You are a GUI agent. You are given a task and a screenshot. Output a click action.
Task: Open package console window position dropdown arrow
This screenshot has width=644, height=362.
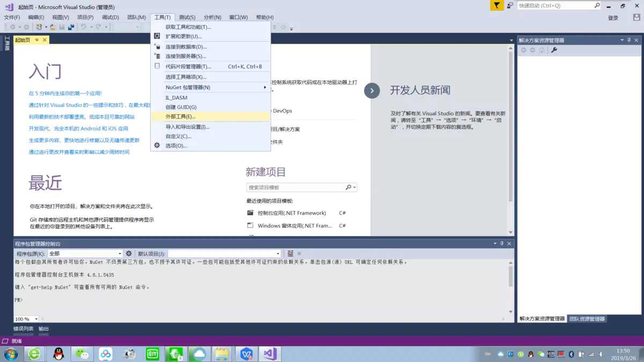(x=495, y=243)
